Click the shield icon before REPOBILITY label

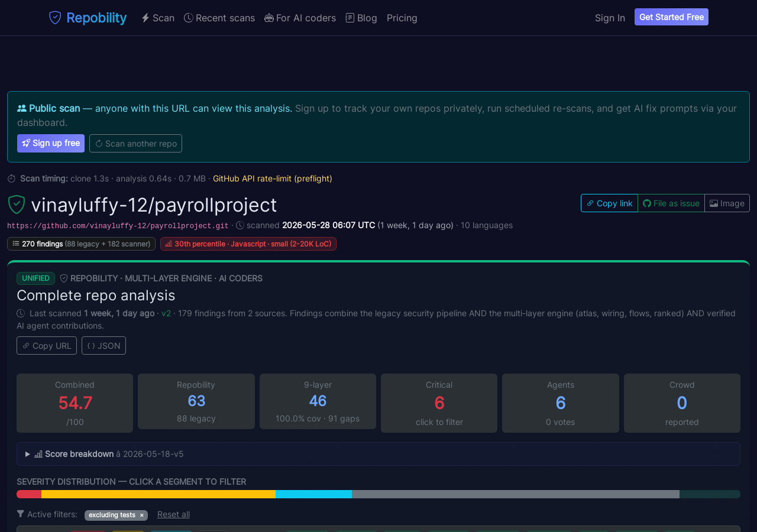[x=64, y=278]
